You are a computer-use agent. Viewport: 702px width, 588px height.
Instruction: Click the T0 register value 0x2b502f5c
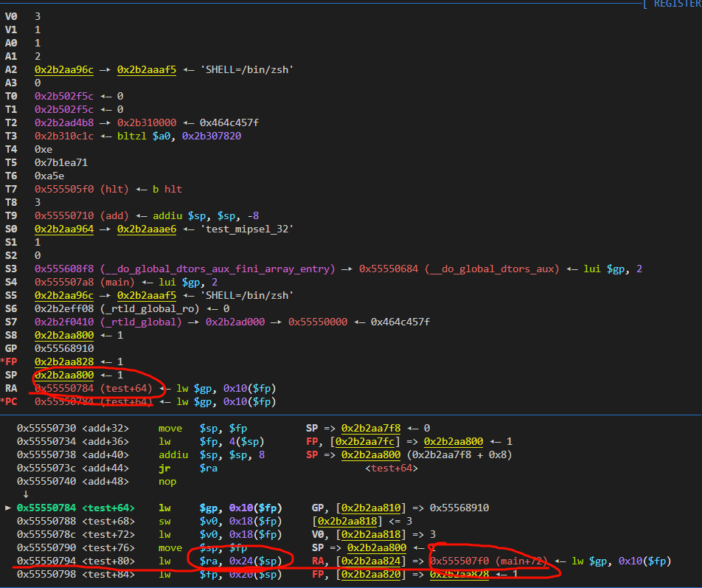64,96
